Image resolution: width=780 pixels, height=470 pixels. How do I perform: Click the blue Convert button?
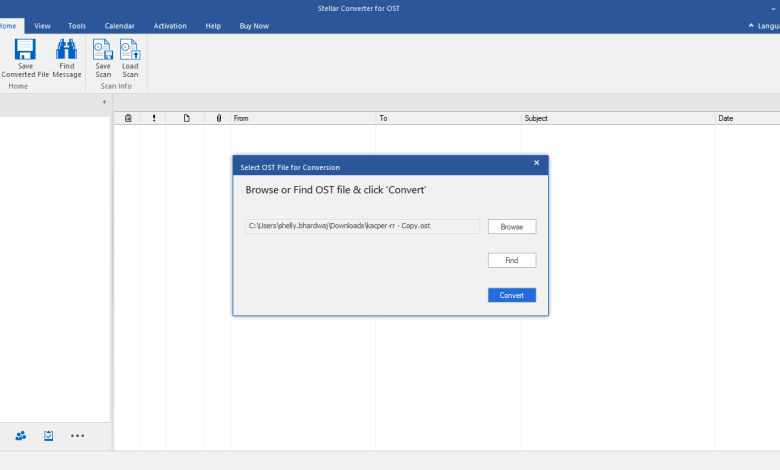coord(512,295)
